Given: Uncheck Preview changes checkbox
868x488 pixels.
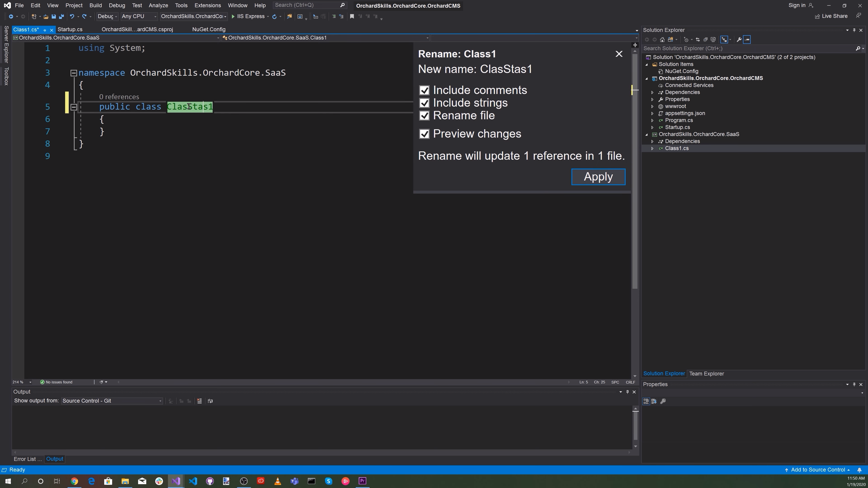Looking at the screenshot, I should click(424, 134).
